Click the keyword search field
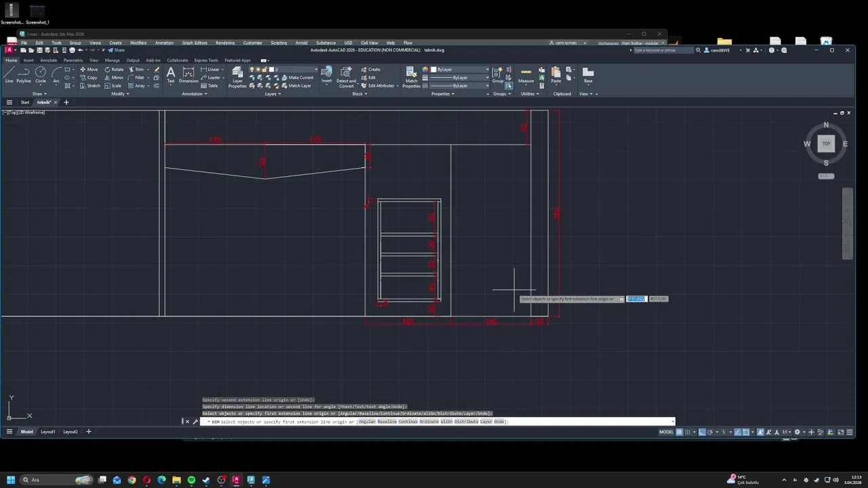This screenshot has width=868, height=488. click(x=665, y=50)
